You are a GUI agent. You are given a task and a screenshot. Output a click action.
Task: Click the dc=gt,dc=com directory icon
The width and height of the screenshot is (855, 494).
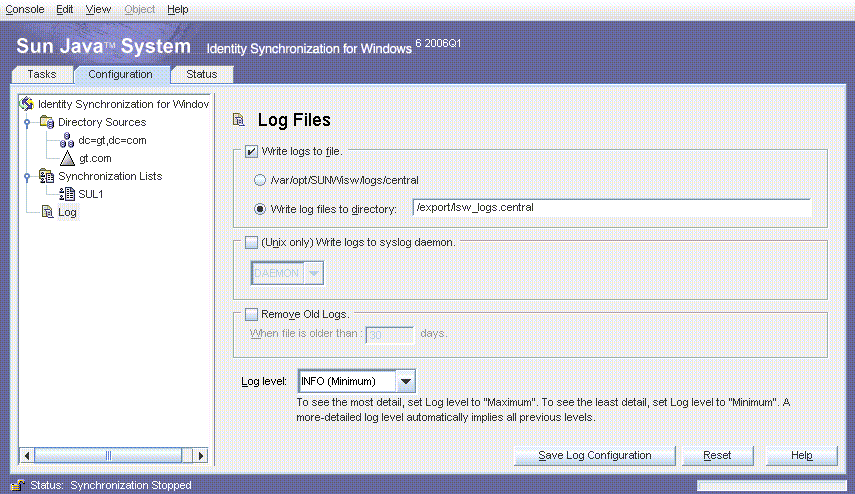click(67, 140)
